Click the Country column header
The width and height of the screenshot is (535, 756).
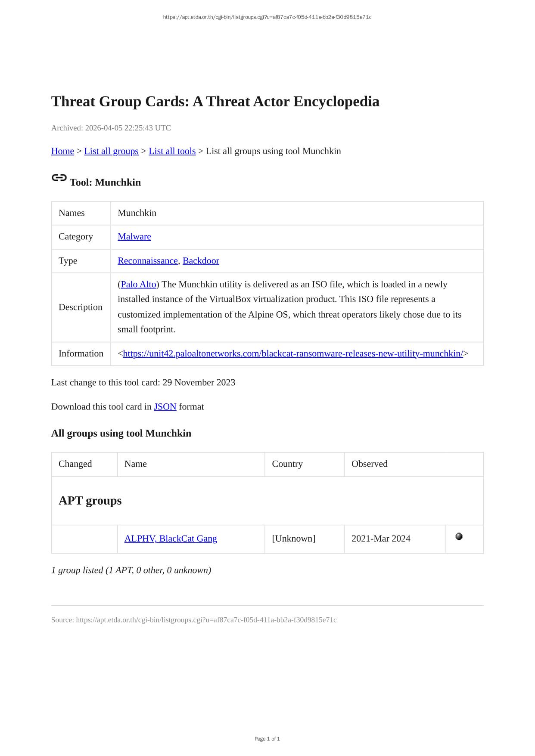(x=287, y=464)
